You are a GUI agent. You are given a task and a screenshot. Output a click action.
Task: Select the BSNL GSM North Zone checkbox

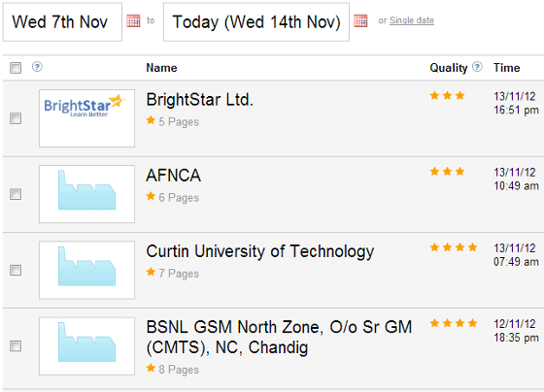pos(16,345)
